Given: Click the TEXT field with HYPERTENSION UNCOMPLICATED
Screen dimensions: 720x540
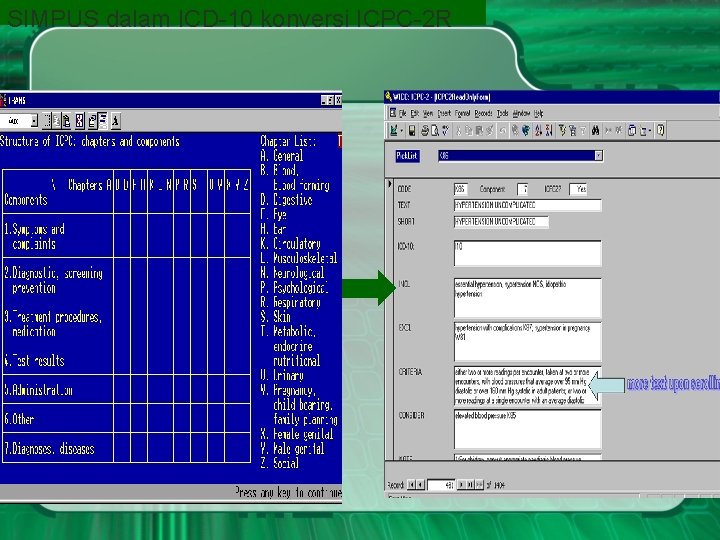Looking at the screenshot, I should click(528, 205).
